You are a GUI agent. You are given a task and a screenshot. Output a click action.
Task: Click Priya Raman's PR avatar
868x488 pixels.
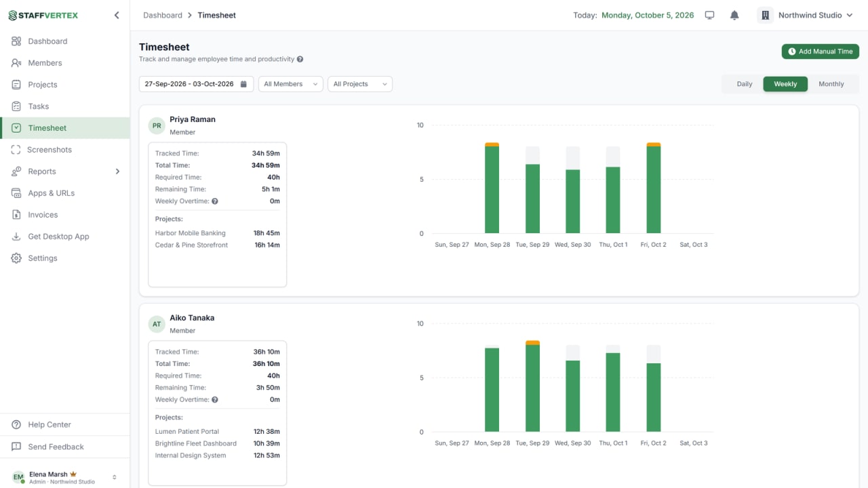[157, 125]
